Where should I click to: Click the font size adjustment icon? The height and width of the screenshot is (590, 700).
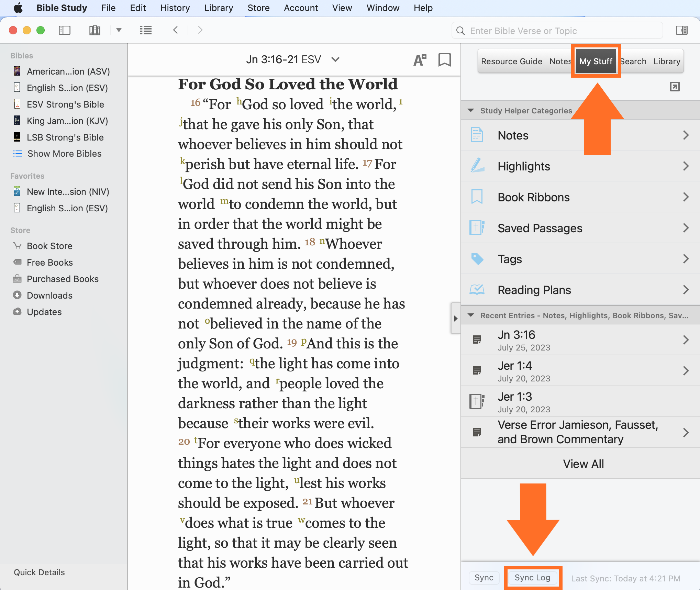click(420, 60)
